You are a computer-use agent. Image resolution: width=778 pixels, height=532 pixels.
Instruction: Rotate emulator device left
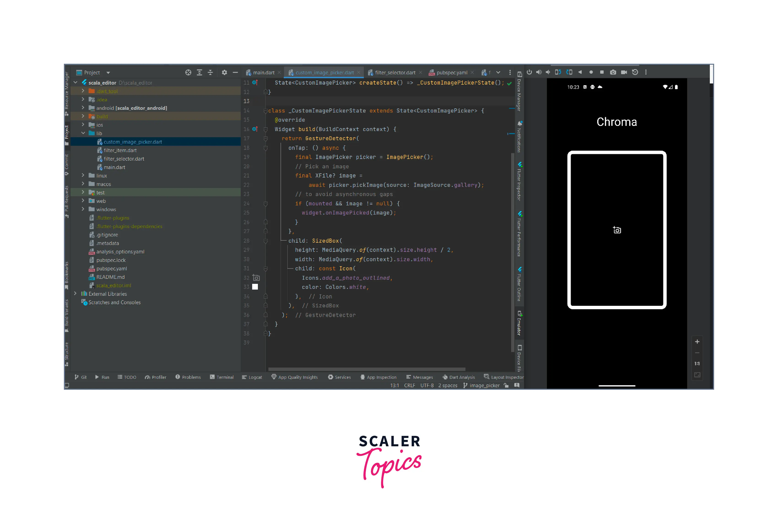558,72
